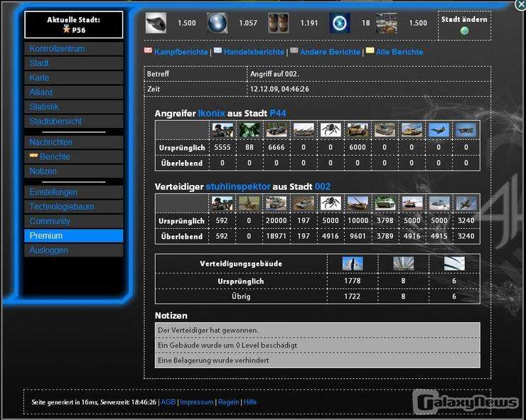Screen dimensions: 526x420
Task: Click defender aircraft icon above 3240
Action: coord(466,203)
